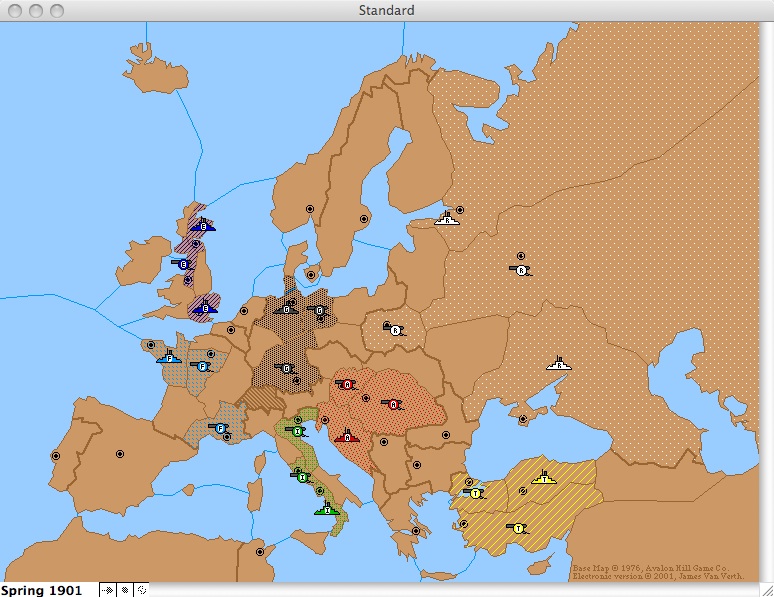This screenshot has width=774, height=597.
Task: Click the Bulgaria supply center dot
Action: point(417,465)
